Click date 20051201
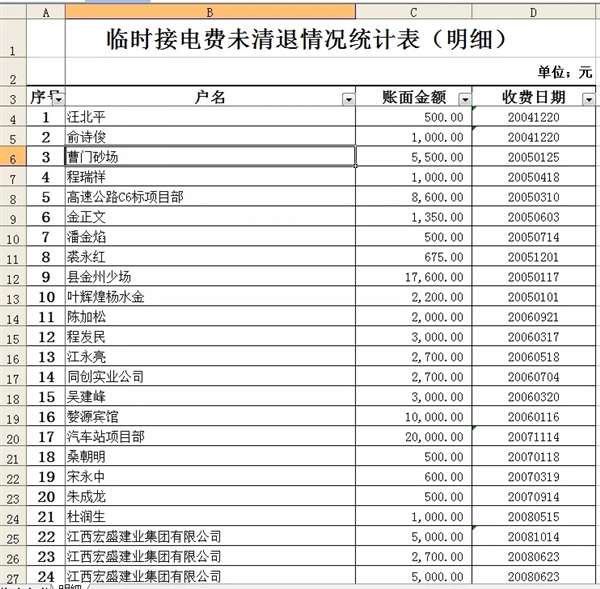Screen dimensions: 600x589 tap(533, 256)
